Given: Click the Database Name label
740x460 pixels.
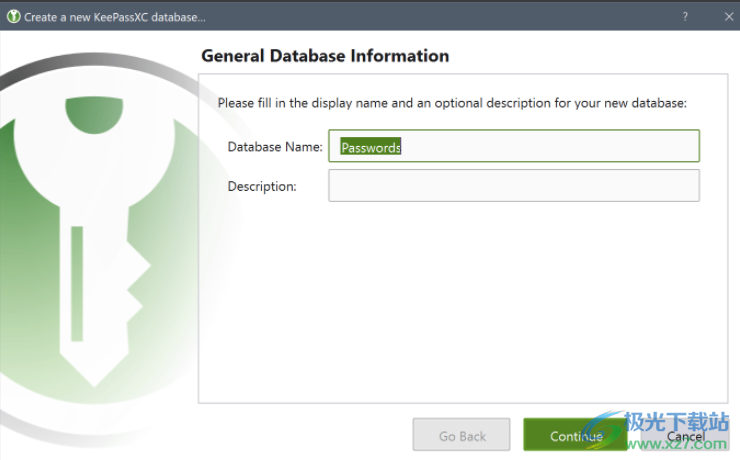Looking at the screenshot, I should pos(275,147).
